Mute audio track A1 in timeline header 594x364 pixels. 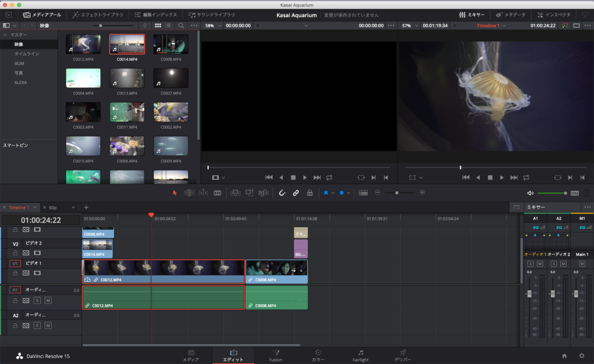coord(48,300)
